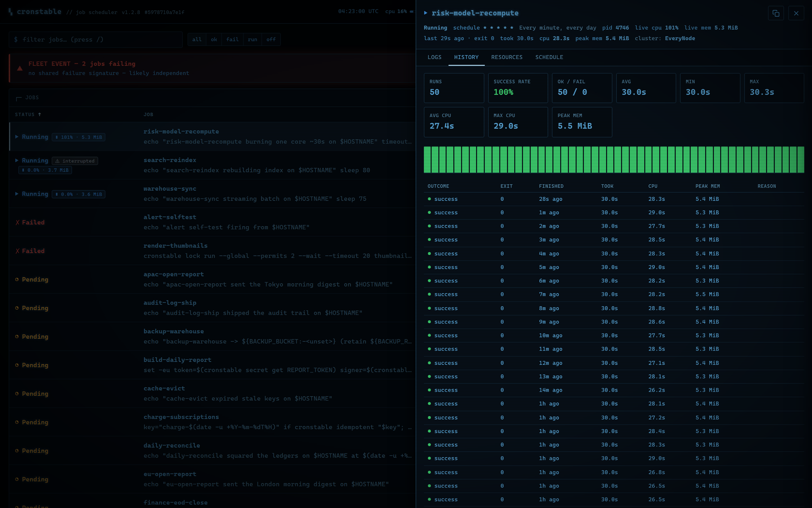
Task: Filter jobs by 'off' status
Action: pyautogui.click(x=271, y=40)
